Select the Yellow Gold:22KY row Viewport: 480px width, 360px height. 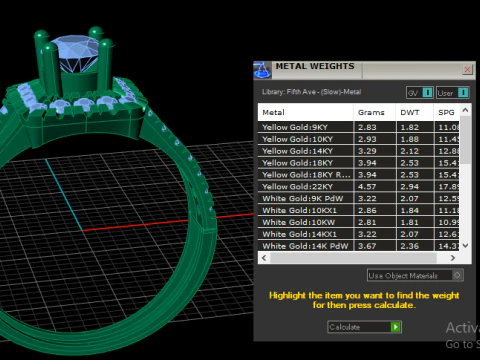coord(358,187)
